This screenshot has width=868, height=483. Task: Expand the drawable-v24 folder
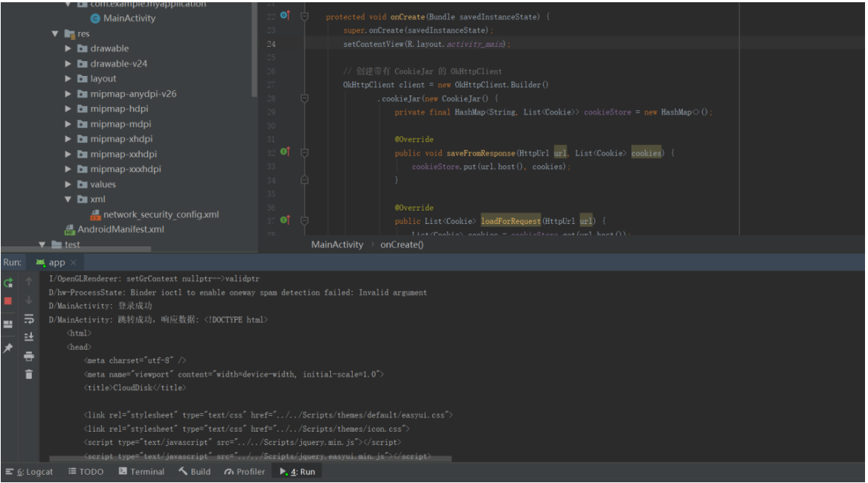pos(68,64)
